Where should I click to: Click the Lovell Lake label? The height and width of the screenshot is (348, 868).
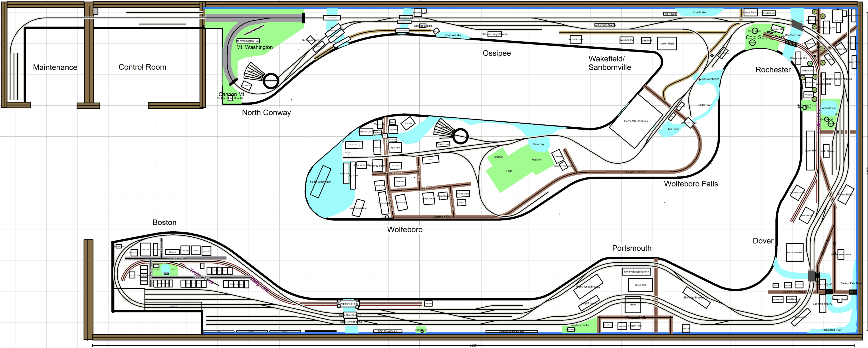pos(700,12)
